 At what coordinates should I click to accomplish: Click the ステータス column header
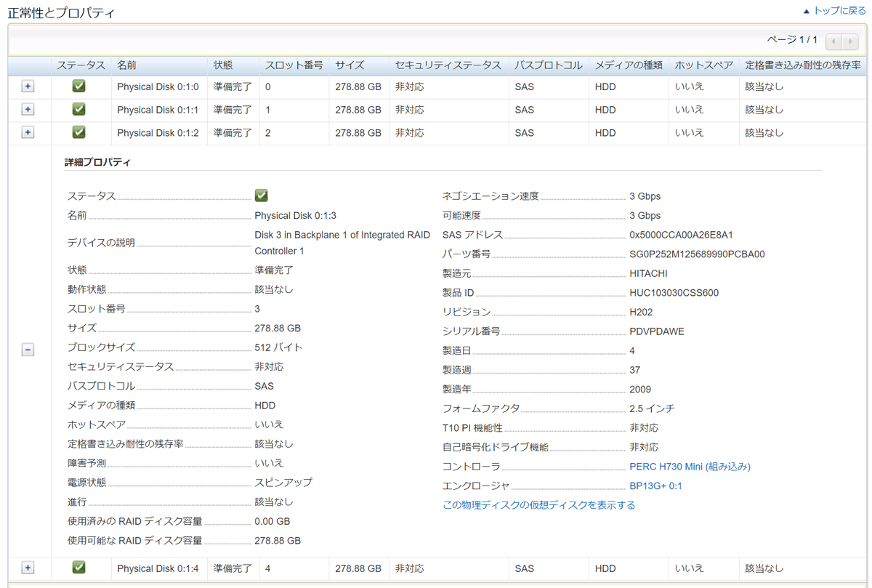[81, 65]
